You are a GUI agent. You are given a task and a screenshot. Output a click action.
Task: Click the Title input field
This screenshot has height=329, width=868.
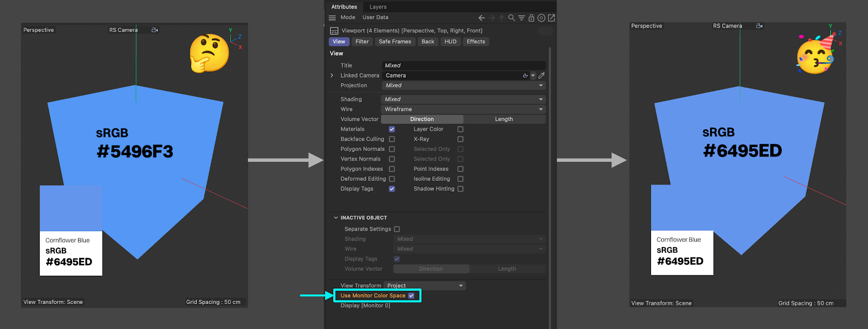[x=463, y=66]
